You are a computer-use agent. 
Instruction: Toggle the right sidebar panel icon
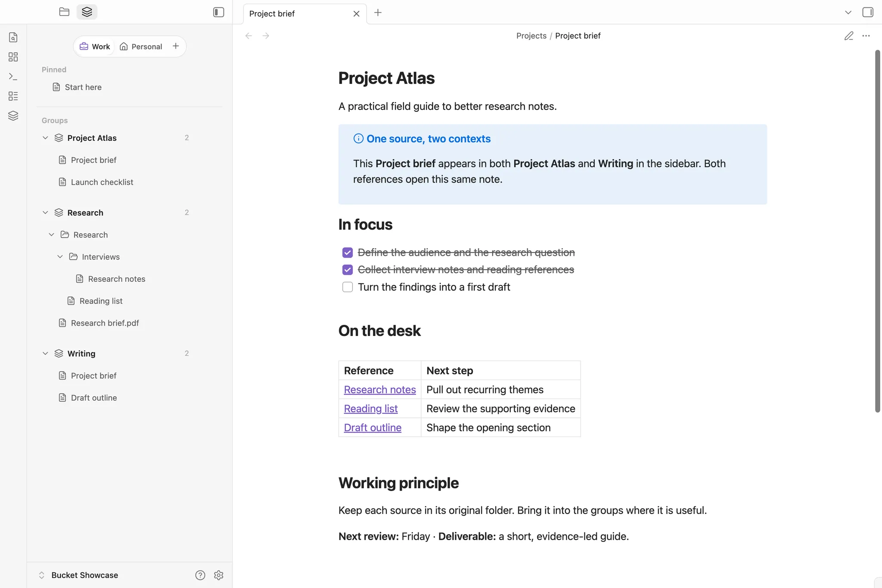coord(868,12)
